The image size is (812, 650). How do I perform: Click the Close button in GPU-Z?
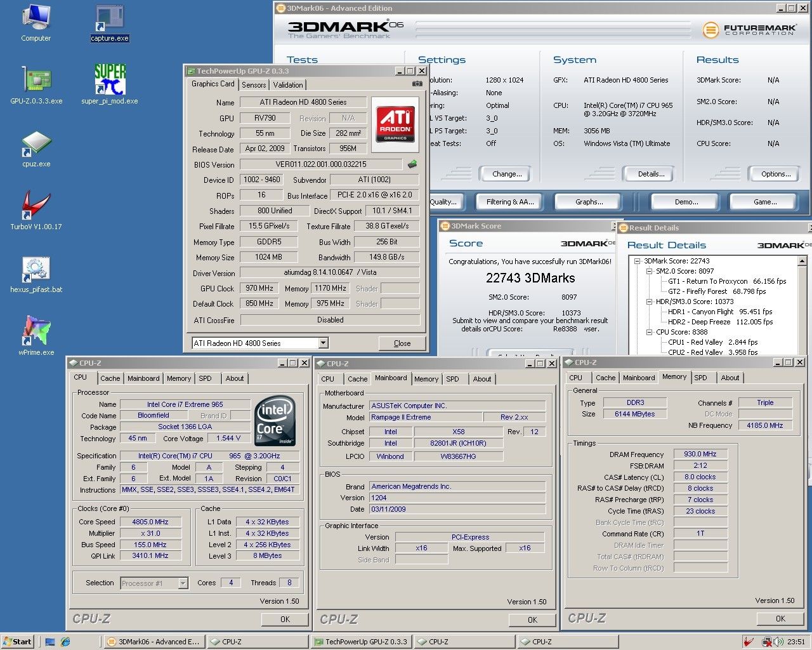pos(402,343)
